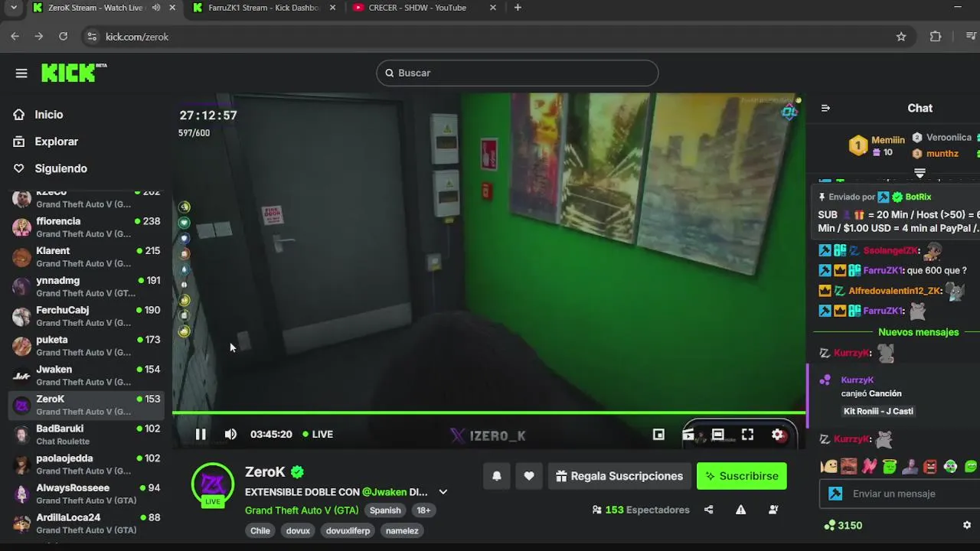This screenshot has width=980, height=551.
Task: Expand the stream title chevron
Action: 443,492
